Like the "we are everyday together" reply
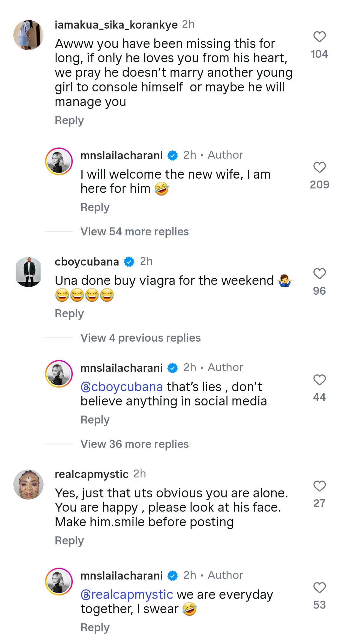 [319, 588]
